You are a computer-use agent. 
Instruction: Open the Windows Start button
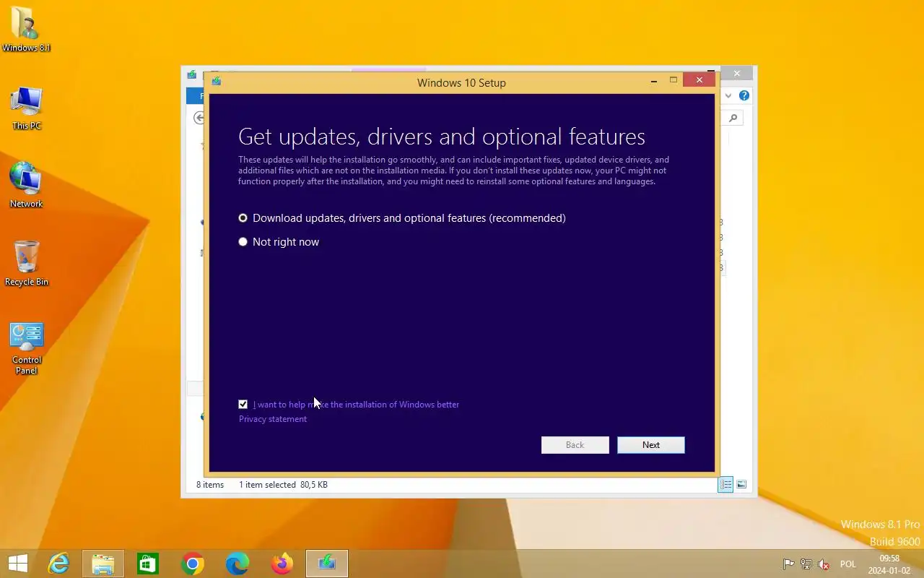point(17,564)
